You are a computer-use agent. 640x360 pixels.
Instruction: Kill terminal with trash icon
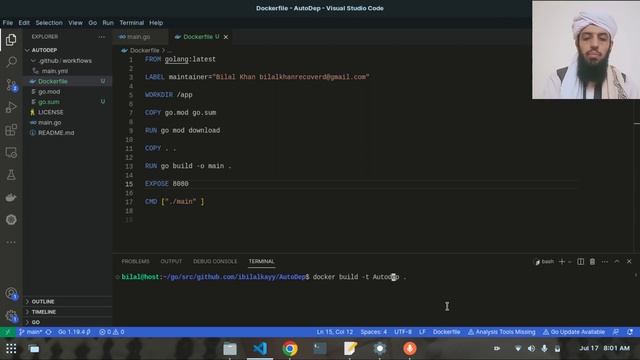click(592, 262)
